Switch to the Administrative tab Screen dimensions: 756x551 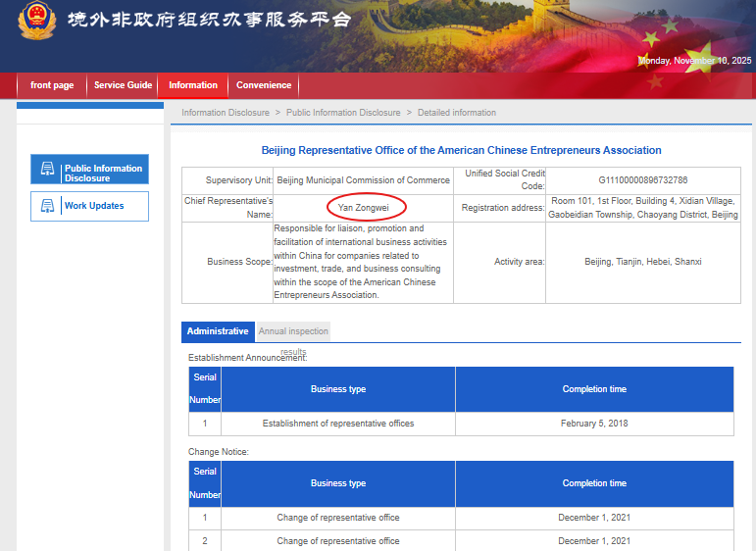218,331
